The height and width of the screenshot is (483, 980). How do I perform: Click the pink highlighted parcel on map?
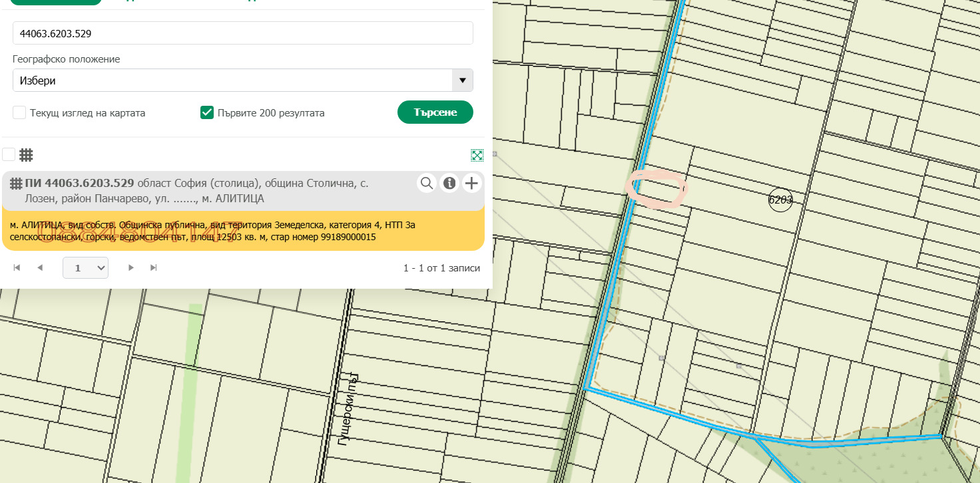[657, 190]
